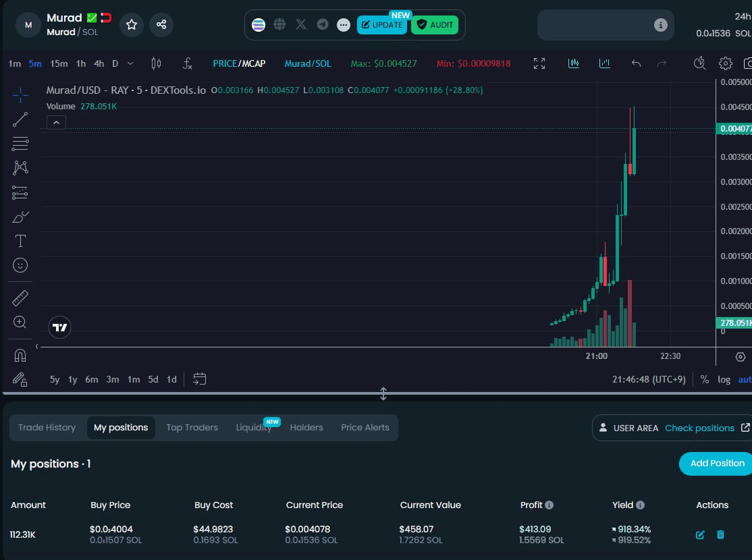Select the crosshair cursor tool
This screenshot has width=752, height=560.
pyautogui.click(x=20, y=95)
